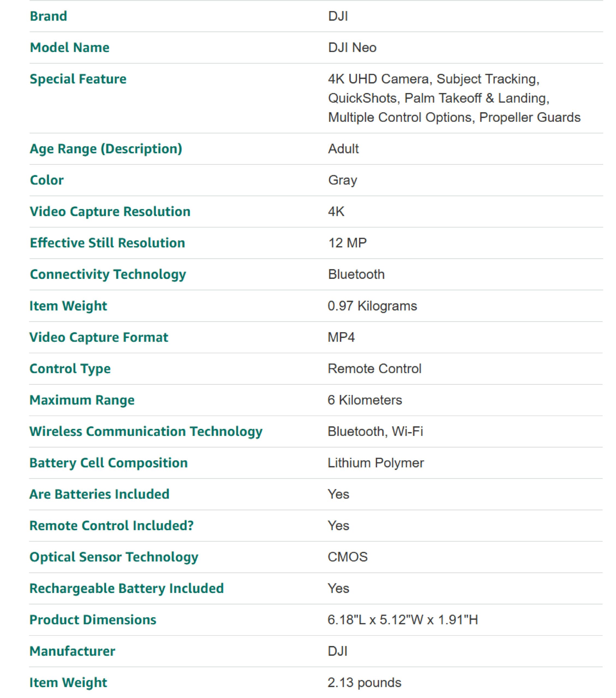Click the CMOS sensor value
616x698 pixels.
[x=348, y=557]
